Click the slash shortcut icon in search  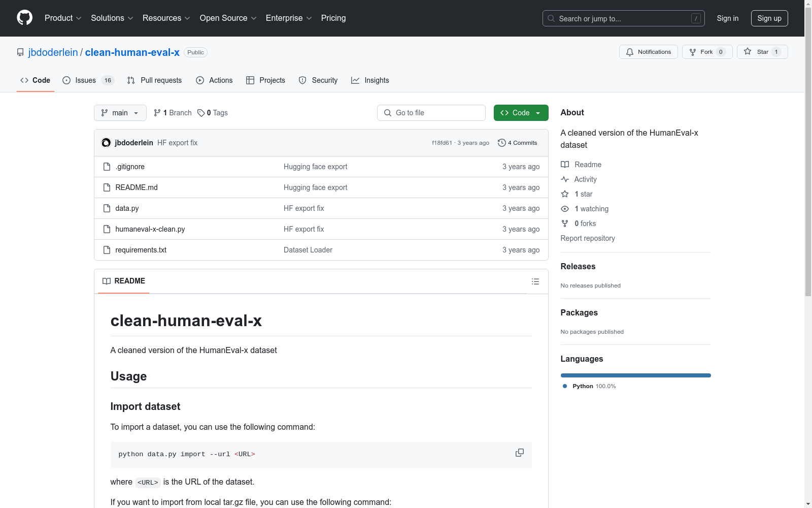coord(696,18)
